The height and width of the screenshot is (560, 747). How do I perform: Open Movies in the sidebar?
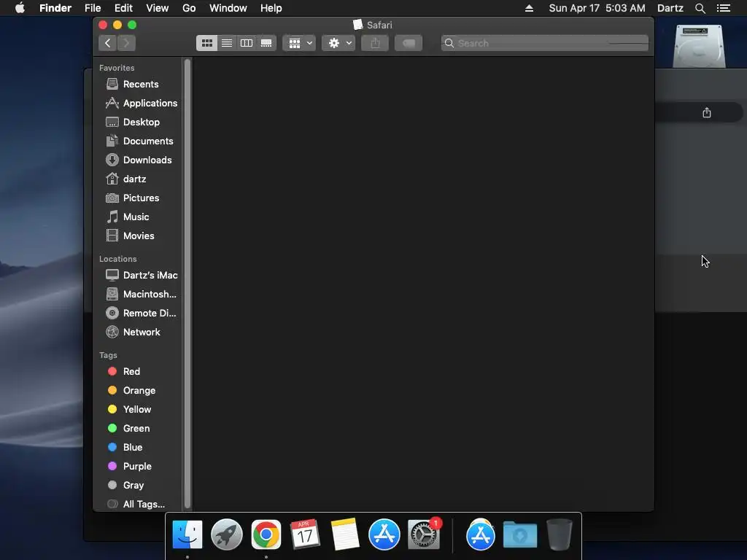coord(138,236)
